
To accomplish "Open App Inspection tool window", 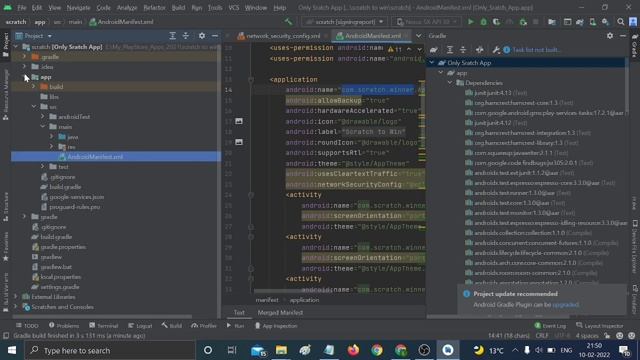I will coord(276,326).
